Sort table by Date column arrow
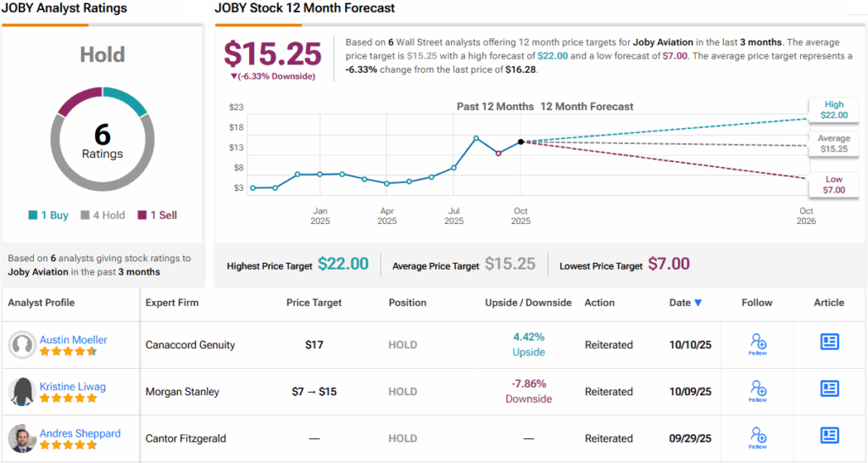This screenshot has height=463, width=868. [x=698, y=303]
